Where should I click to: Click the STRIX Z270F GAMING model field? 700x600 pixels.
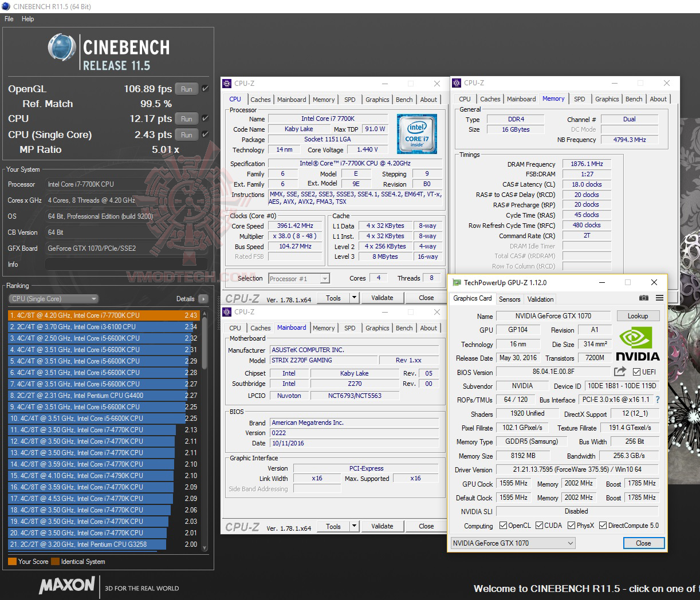click(323, 360)
